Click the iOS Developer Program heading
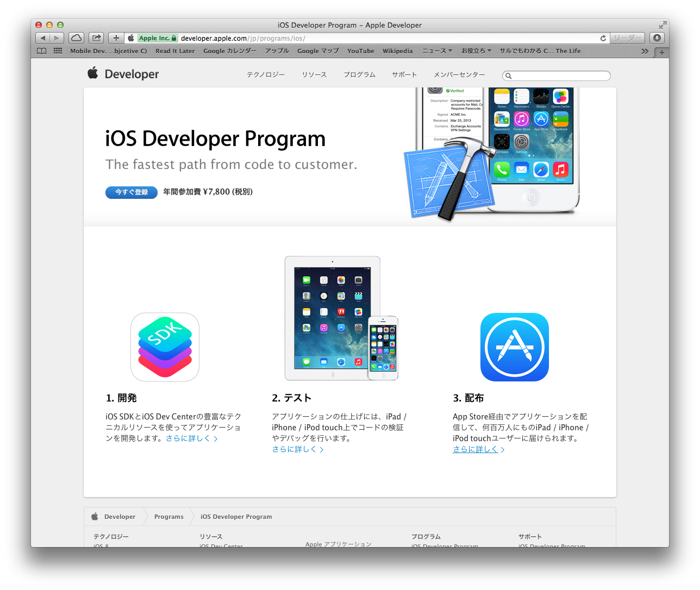Screen dimensions: 700x590 click(215, 139)
